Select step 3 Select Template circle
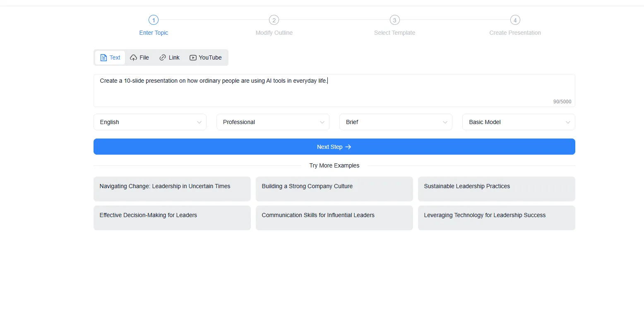The image size is (644, 318). 394,20
